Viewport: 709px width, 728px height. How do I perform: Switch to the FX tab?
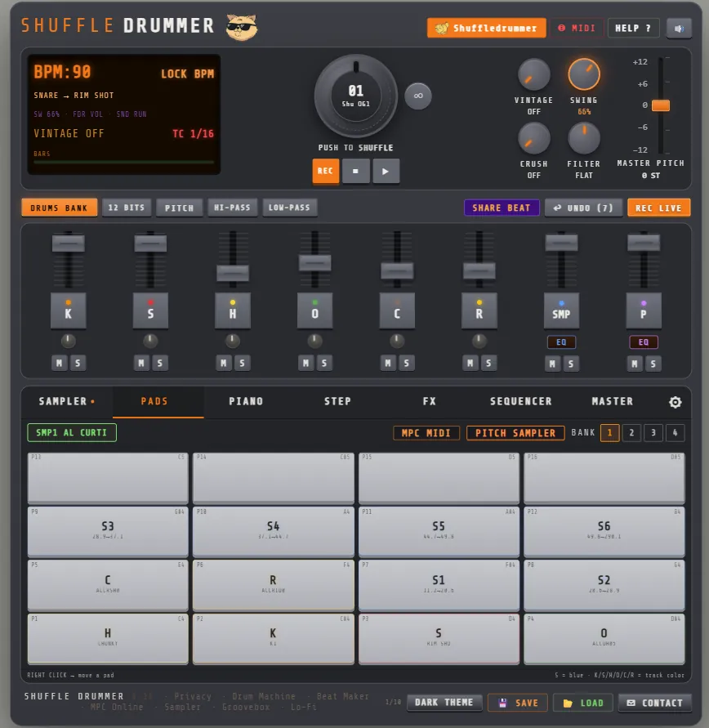point(429,402)
